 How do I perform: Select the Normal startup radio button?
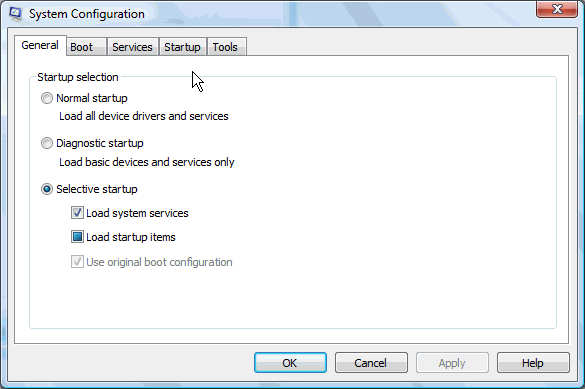tap(47, 98)
